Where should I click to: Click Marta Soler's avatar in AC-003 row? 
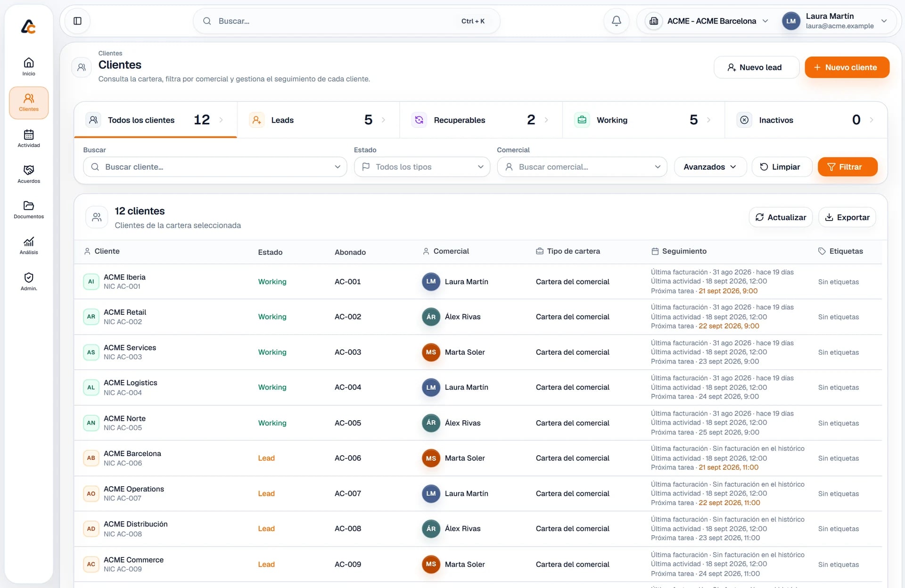[x=431, y=352]
